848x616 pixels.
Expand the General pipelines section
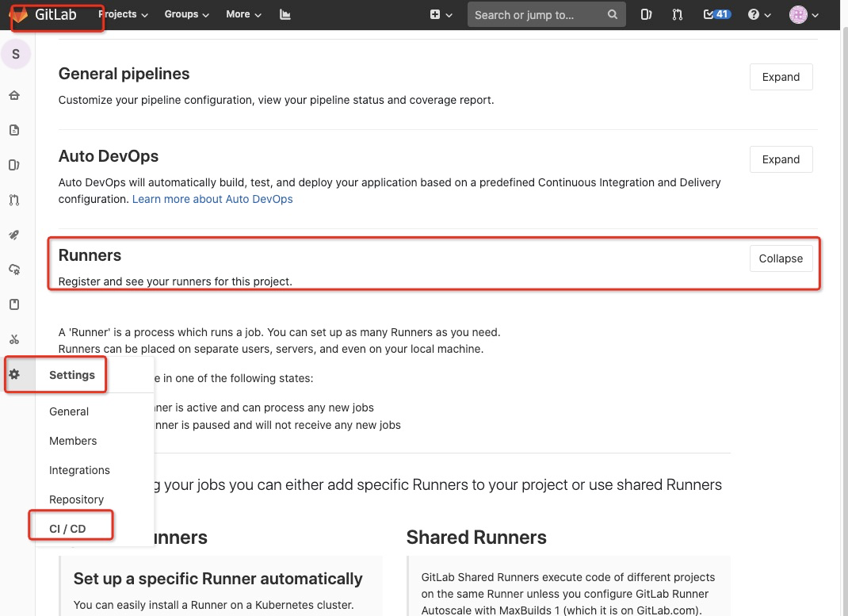click(x=781, y=77)
